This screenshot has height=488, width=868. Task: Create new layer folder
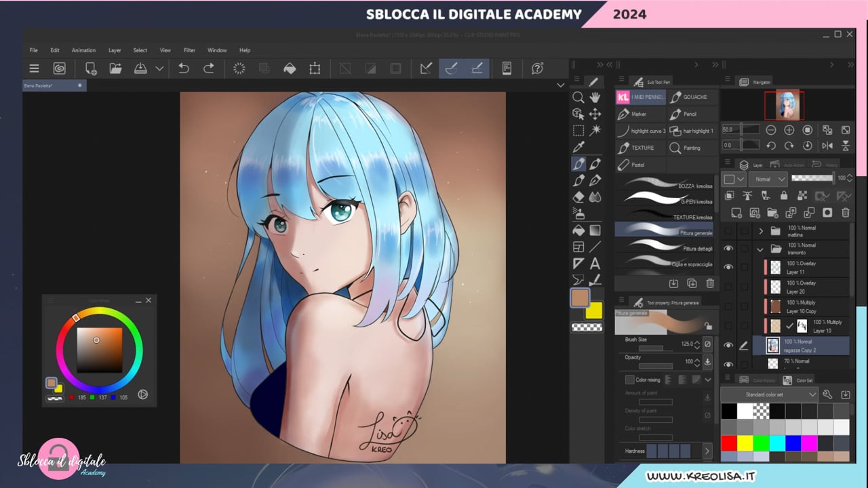click(x=772, y=212)
